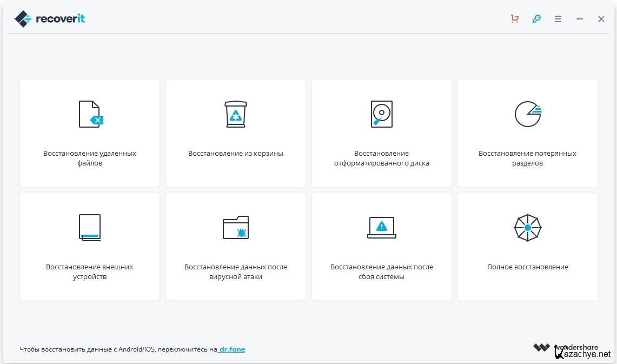Image resolution: width=617 pixels, height=364 pixels.
Task: Minimize the Recoverit window
Action: (580, 19)
